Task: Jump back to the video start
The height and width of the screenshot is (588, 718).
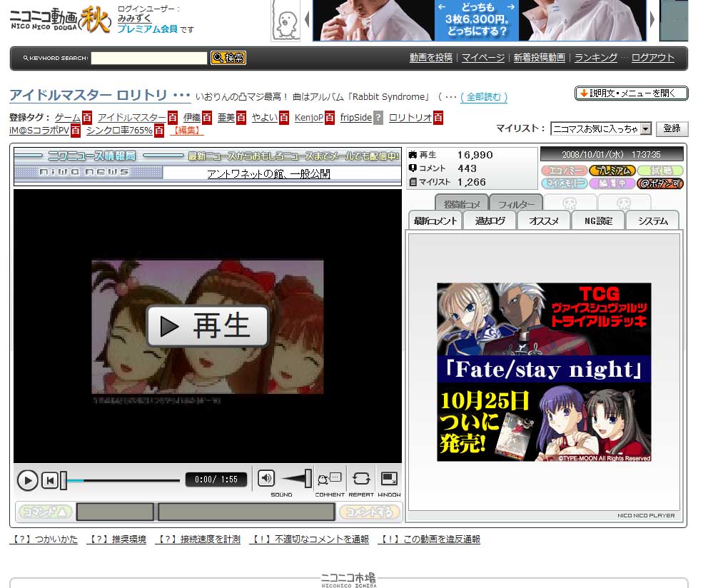Action: (50, 480)
